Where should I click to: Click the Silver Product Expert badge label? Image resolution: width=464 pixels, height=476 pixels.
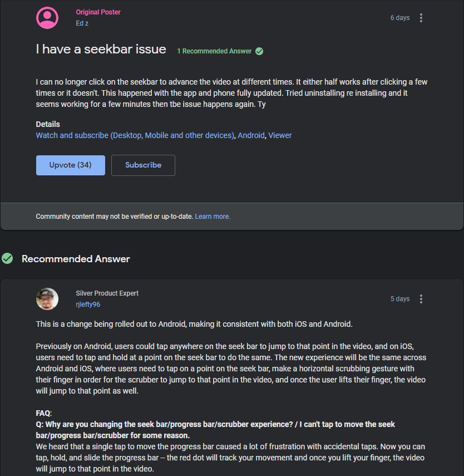pos(107,293)
